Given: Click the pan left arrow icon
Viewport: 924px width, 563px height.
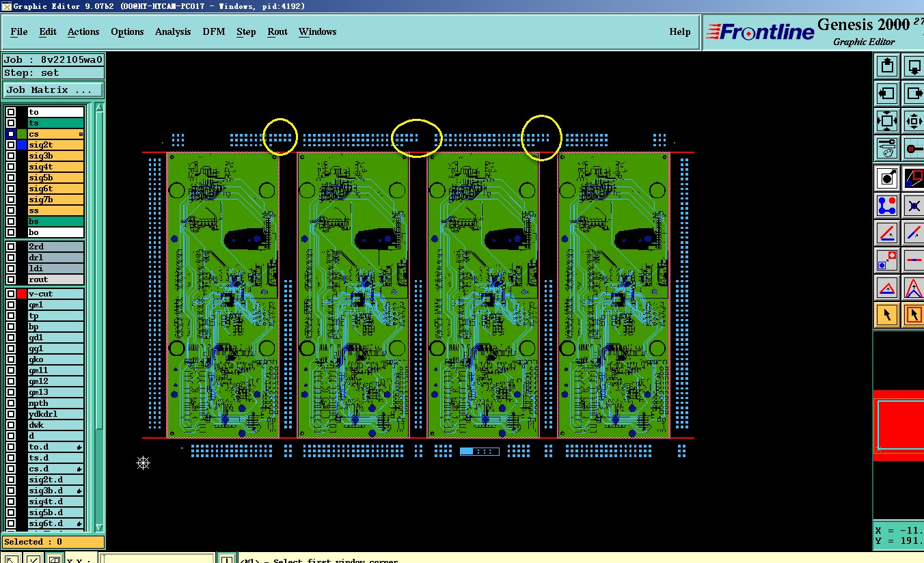Looking at the screenshot, I should (x=887, y=93).
